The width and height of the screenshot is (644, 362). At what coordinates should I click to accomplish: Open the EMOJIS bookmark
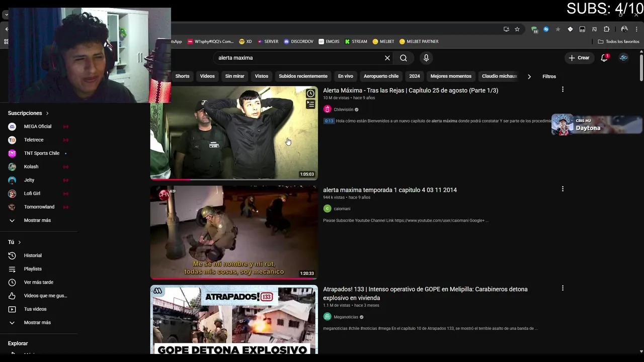click(x=329, y=42)
